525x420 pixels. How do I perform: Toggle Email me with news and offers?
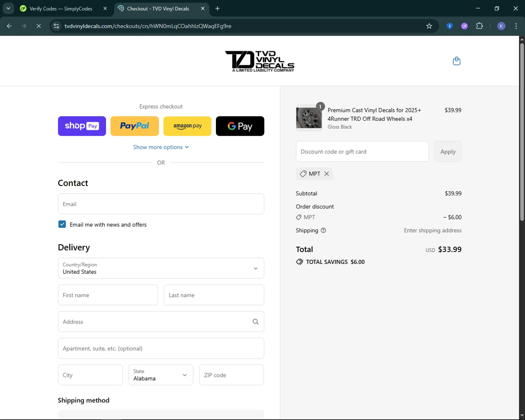click(x=62, y=224)
